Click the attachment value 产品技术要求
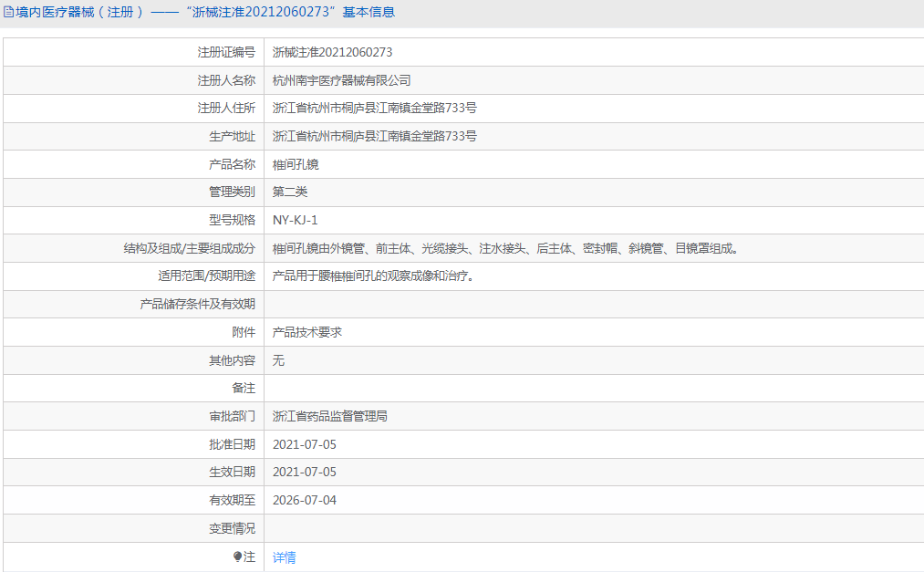The width and height of the screenshot is (924, 572). (307, 332)
